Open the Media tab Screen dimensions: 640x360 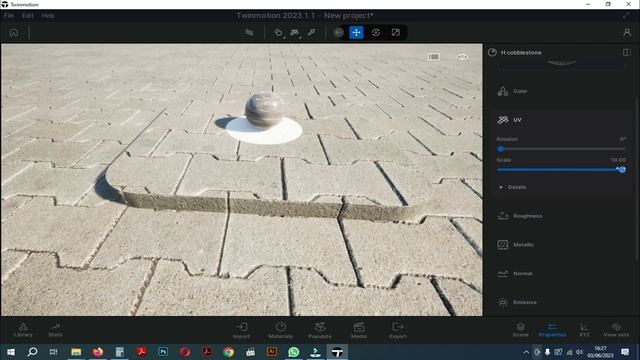pos(359,330)
